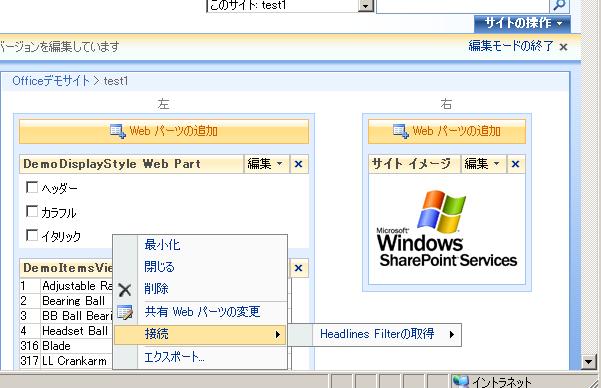This screenshot has height=388, width=601.
Task: Select 最小化 in the context menu
Action: coord(200,245)
